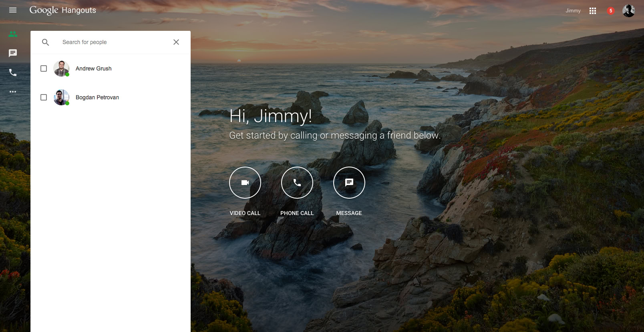This screenshot has height=332, width=644.
Task: Check the Andrew Grush checkbox
Action: (44, 68)
